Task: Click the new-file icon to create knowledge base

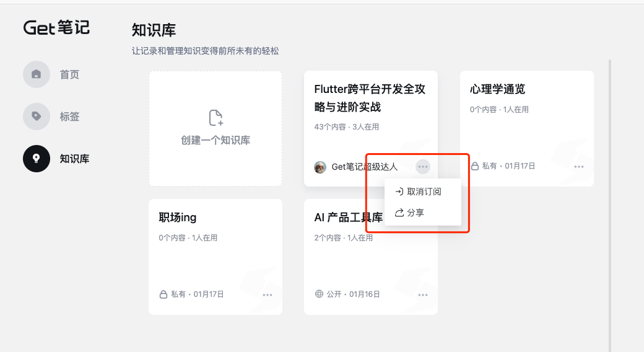Action: [x=215, y=118]
